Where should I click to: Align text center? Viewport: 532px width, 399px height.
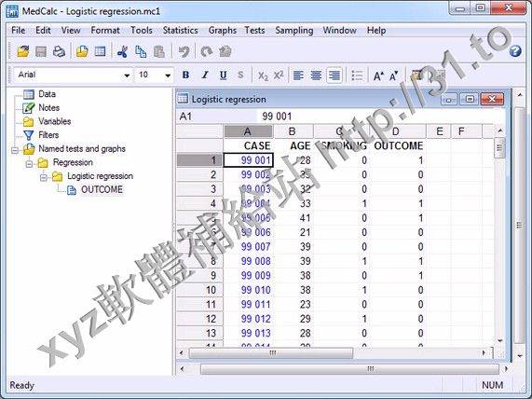click(x=316, y=76)
